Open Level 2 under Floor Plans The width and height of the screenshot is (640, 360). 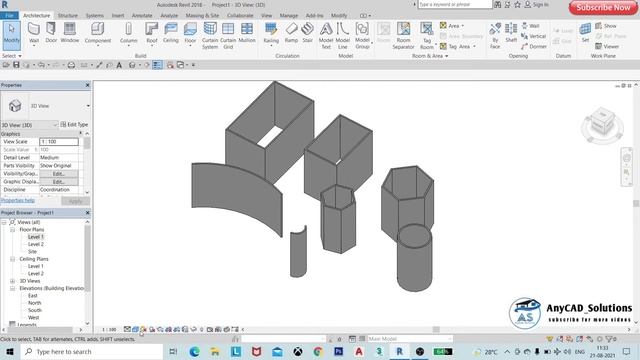coord(36,244)
